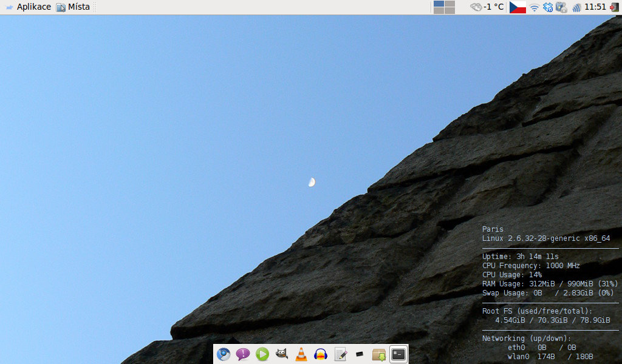Viewport: 622px width, 364px height.
Task: Click the Dropbox tray icon
Action: coord(548,7)
